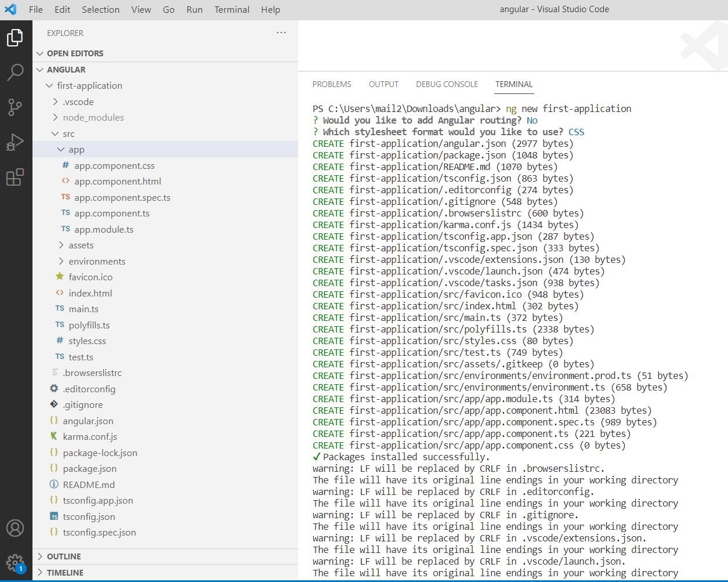
Task: Open Explorer more actions ellipsis
Action: [x=281, y=33]
